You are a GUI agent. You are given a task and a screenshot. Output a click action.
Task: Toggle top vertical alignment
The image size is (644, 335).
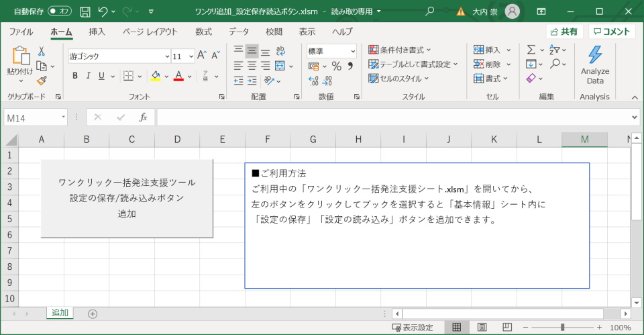(x=238, y=51)
